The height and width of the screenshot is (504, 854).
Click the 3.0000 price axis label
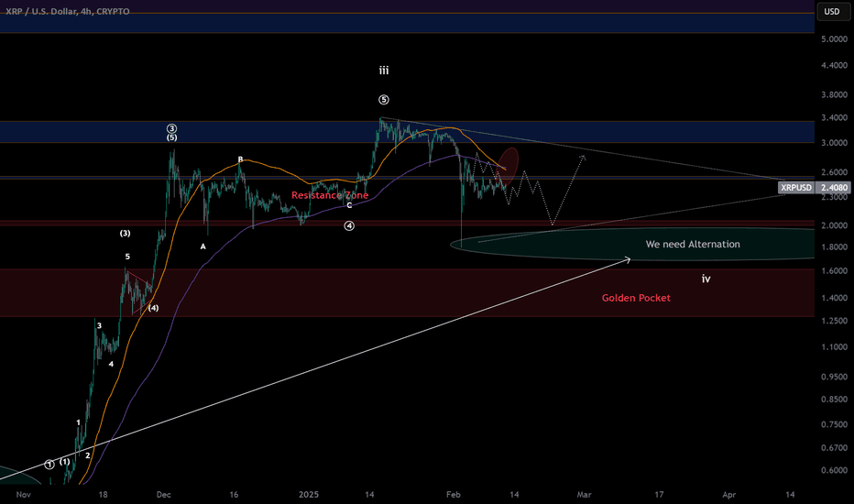(835, 143)
